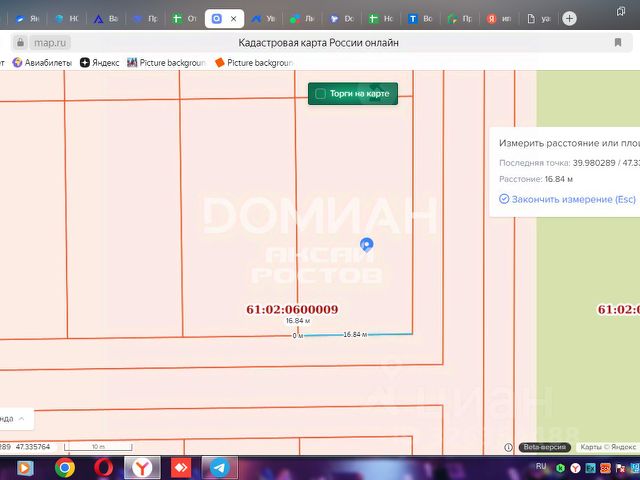Open Opera browser from taskbar
The width and height of the screenshot is (640, 480).
point(103,468)
